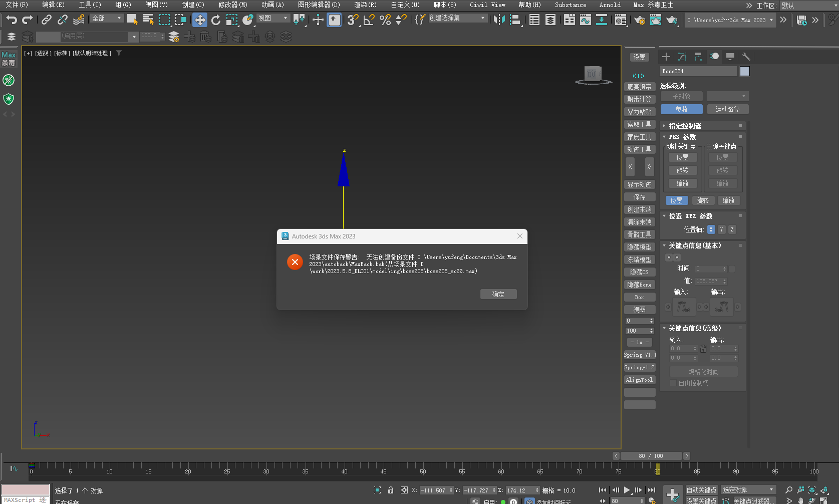Open the 选定对象 key filter dropdown

(x=748, y=490)
